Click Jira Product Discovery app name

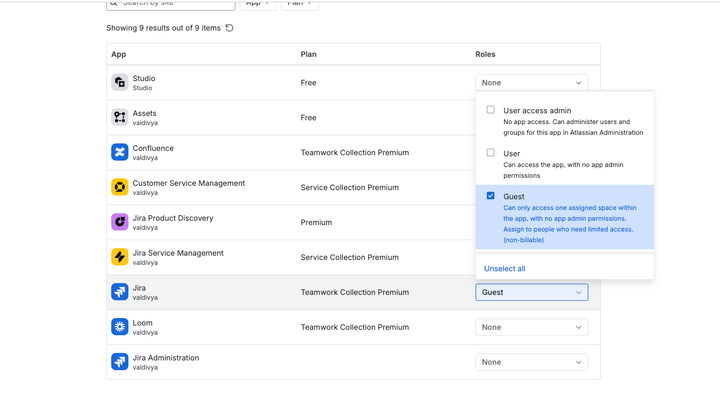tap(173, 218)
